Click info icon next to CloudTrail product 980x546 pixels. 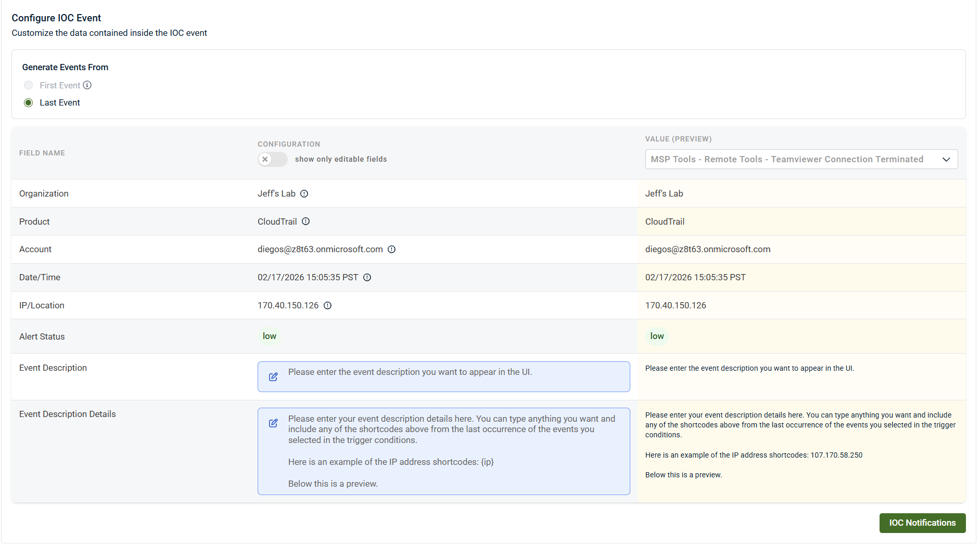pyautogui.click(x=306, y=222)
